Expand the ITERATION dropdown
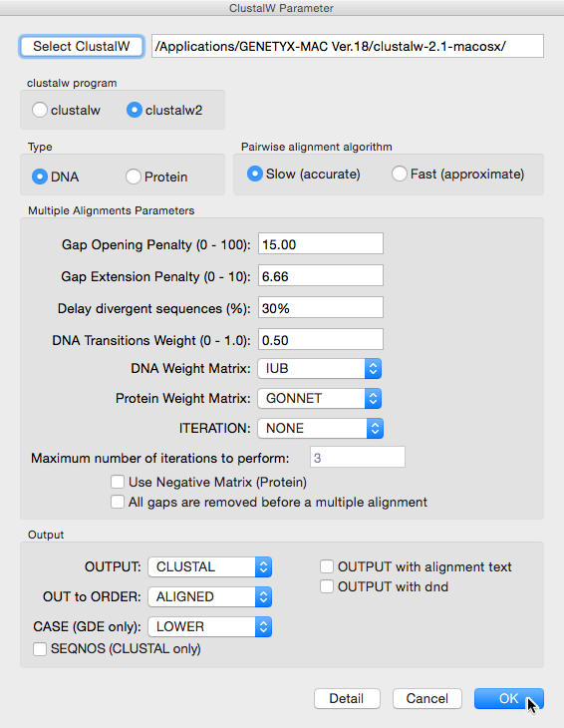This screenshot has height=728, width=564. click(x=321, y=428)
